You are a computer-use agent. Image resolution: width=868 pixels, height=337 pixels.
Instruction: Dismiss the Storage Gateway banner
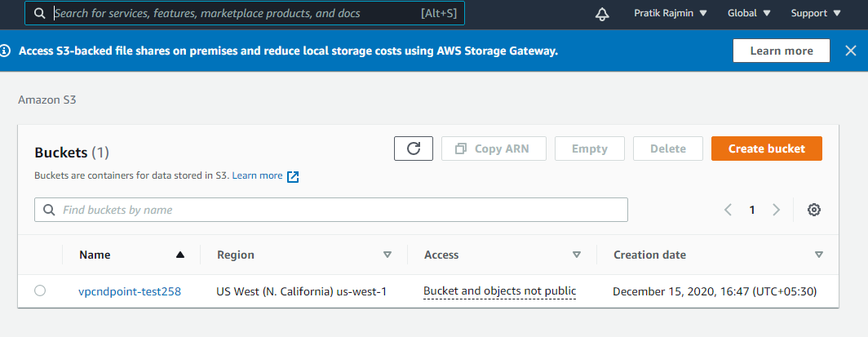click(x=851, y=51)
